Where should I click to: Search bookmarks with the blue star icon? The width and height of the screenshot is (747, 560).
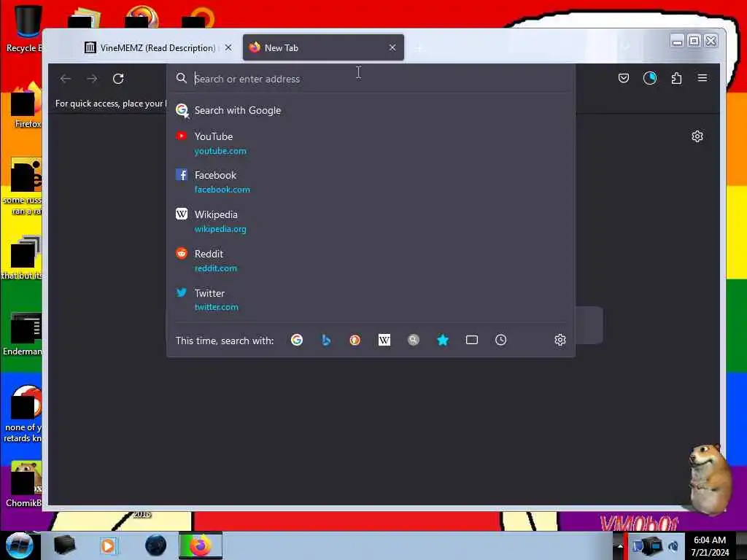tap(443, 340)
